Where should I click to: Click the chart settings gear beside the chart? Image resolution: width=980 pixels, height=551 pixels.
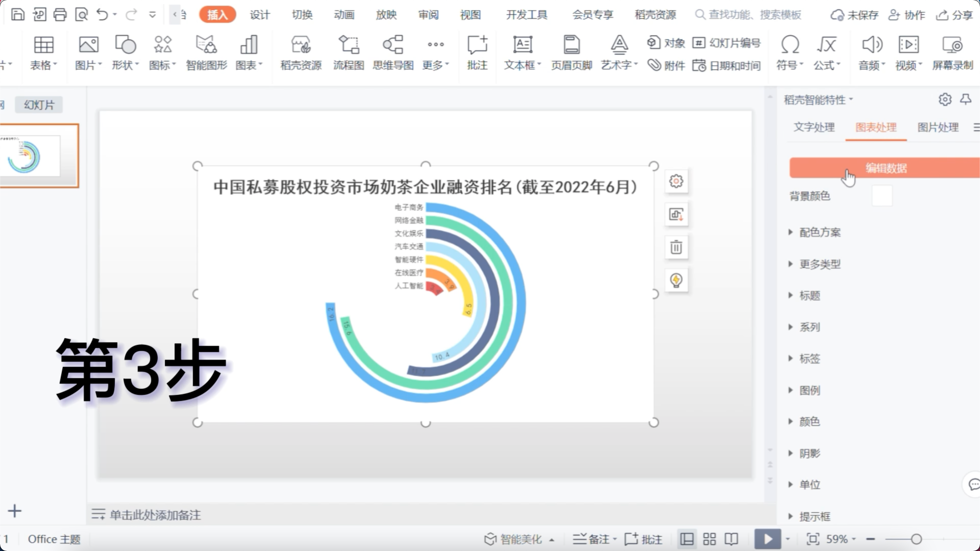[x=676, y=181]
